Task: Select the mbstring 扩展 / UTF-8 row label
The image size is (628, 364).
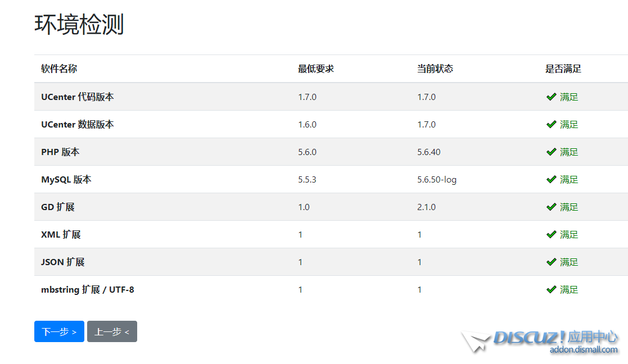Action: click(87, 290)
